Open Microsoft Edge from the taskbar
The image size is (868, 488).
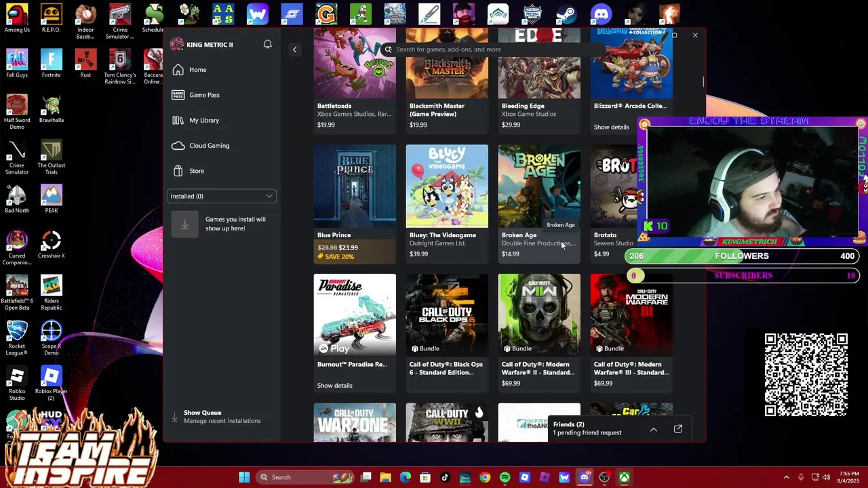406,477
